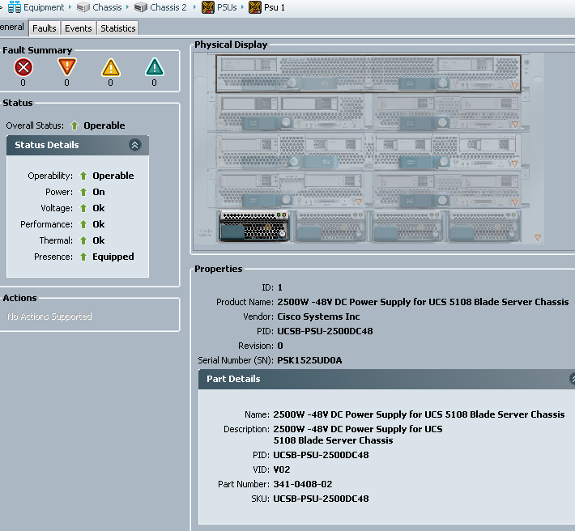
Task: Click the Revision value 0
Action: [x=280, y=346]
